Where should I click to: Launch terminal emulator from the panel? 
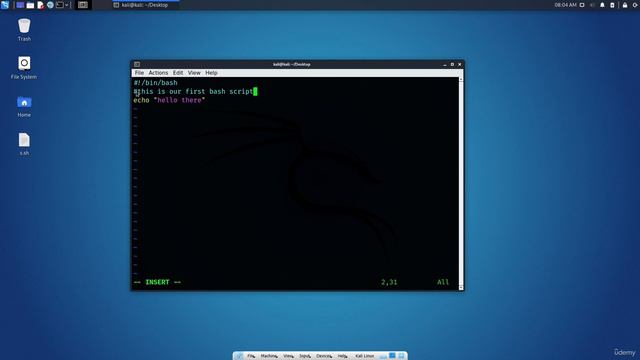pos(60,5)
